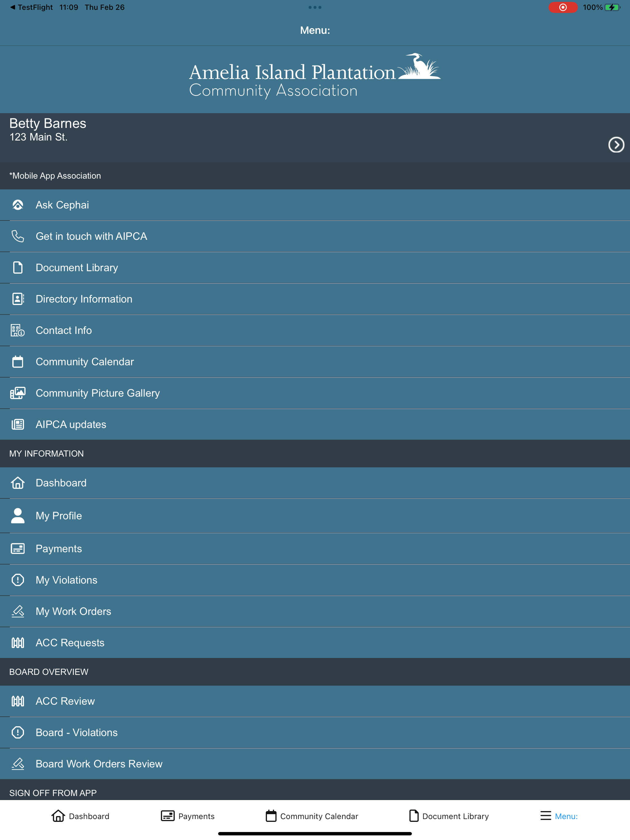Screen dimensions: 630x840
Task: Expand Betty Barnes account chevron arrow
Action: 616,145
